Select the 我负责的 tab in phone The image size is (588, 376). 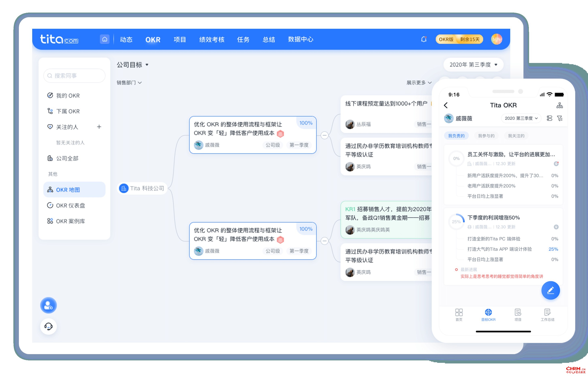point(456,136)
